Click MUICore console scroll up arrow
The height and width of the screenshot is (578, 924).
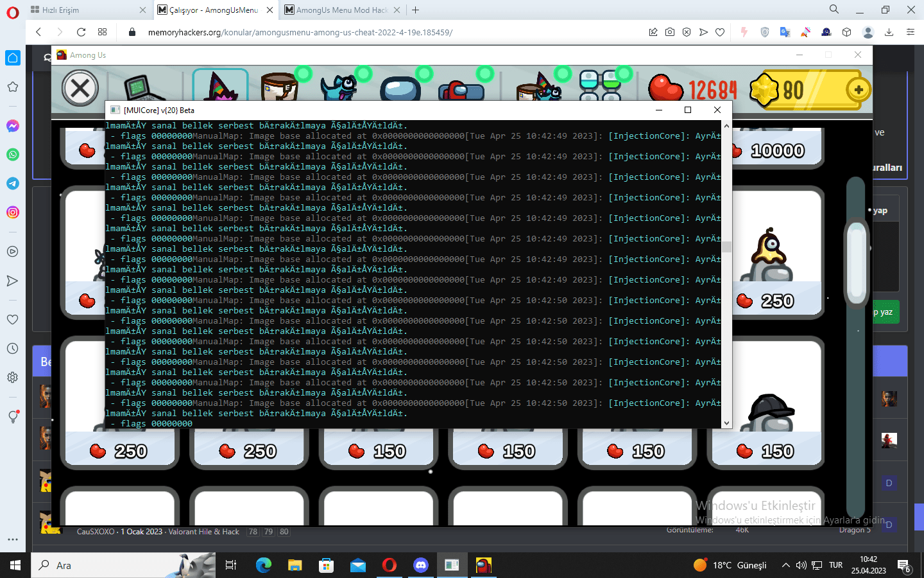point(726,125)
